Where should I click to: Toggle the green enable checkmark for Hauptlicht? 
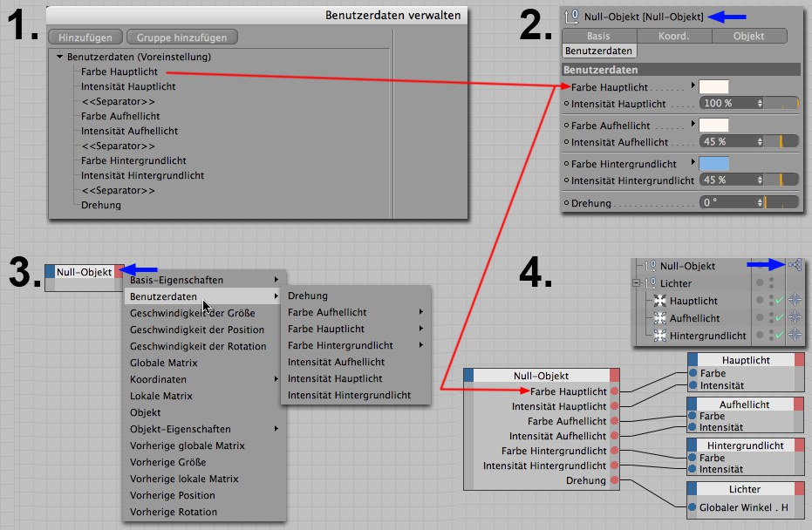point(780,300)
